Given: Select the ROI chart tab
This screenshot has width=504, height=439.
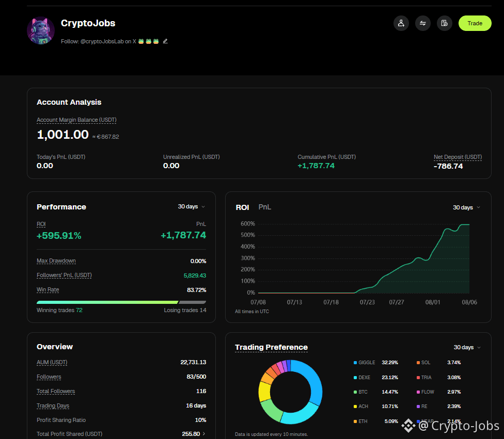Looking at the screenshot, I should click(242, 207).
